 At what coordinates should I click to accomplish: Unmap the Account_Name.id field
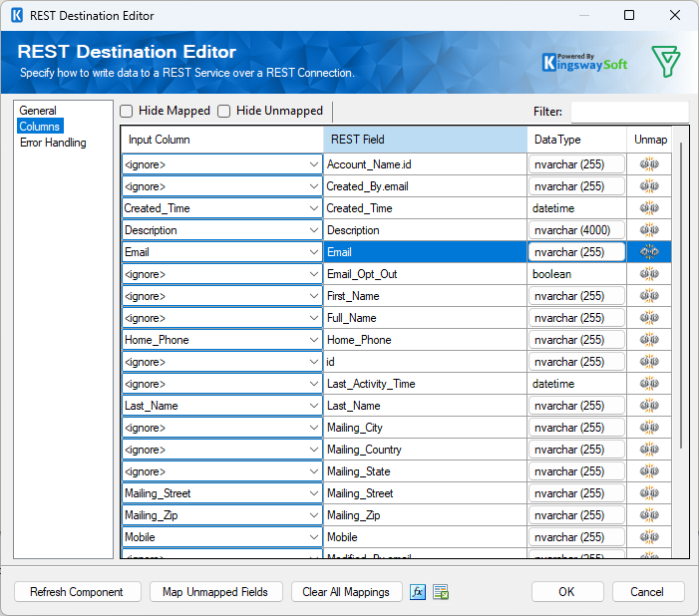pos(649,164)
